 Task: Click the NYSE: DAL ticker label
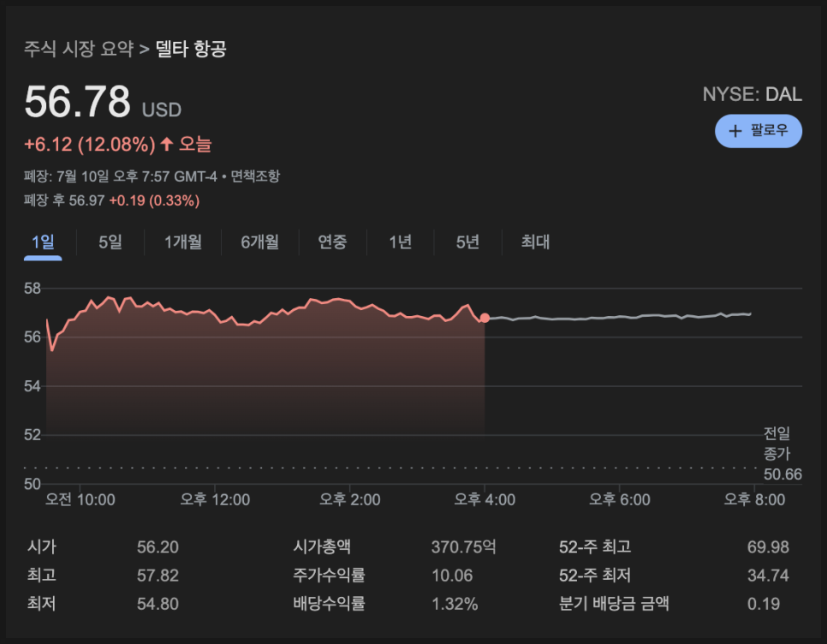pos(752,94)
